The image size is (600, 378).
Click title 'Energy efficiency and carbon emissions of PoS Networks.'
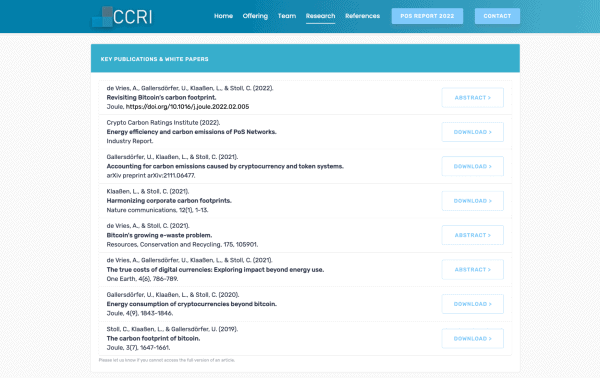(191, 132)
